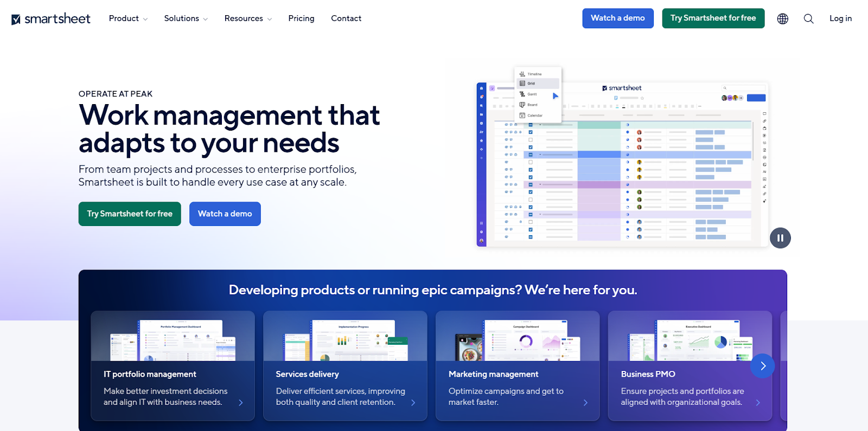Click the 'Developing products or running epic campaigns' heading
This screenshot has height=431, width=868.
point(433,290)
